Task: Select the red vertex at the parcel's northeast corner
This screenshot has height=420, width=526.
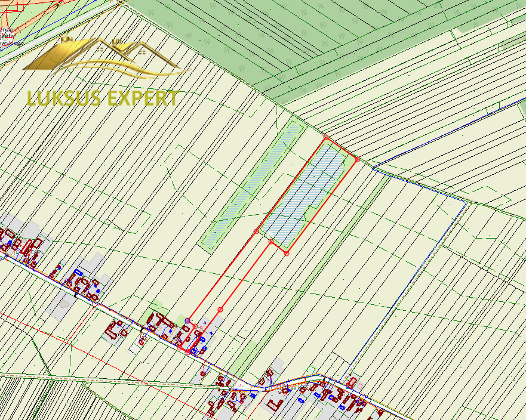Action: point(358,159)
